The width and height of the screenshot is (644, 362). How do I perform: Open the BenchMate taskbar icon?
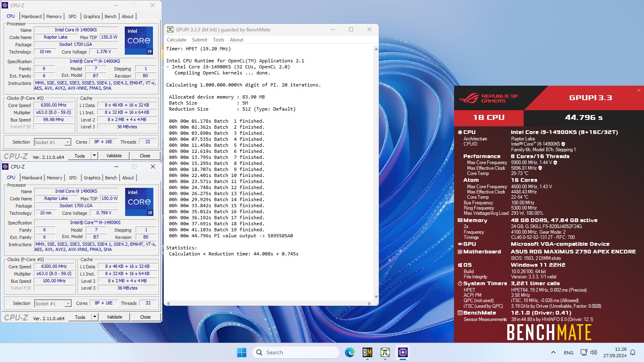pyautogui.click(x=367, y=352)
